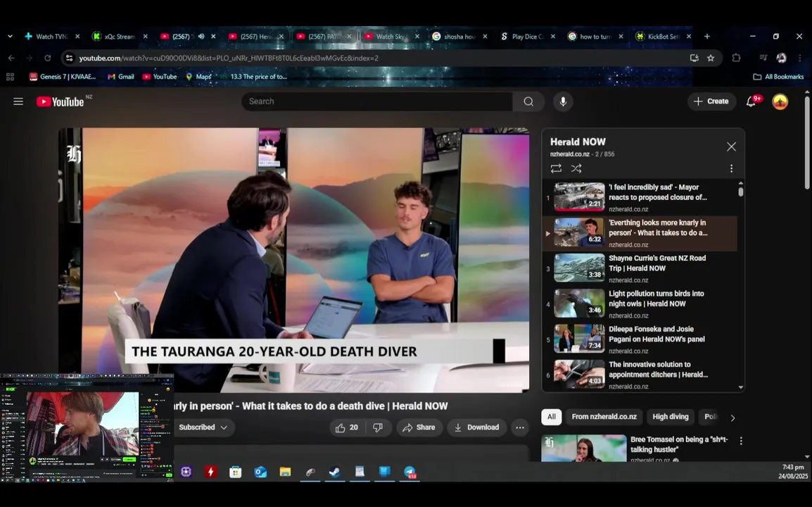Image resolution: width=812 pixels, height=507 pixels.
Task: Play Dileepa Fonseka and Josie Pagani panel
Action: coord(640,339)
